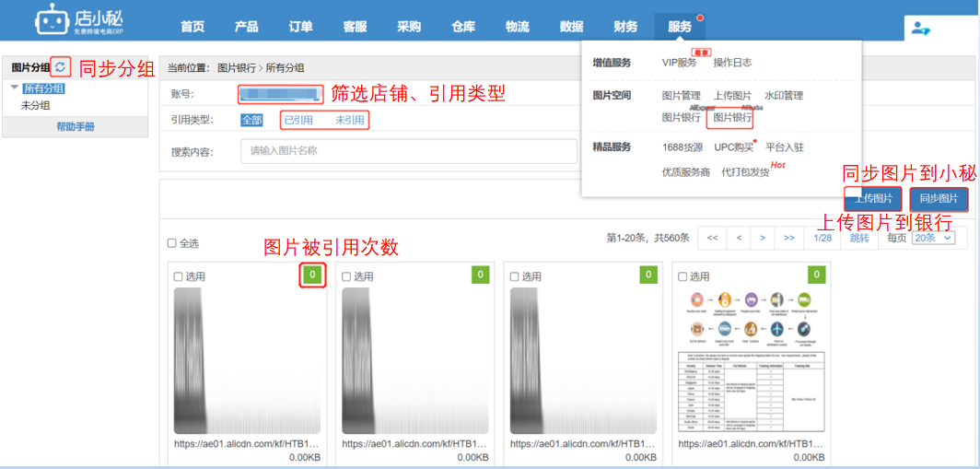Click the 同步图片 button
This screenshot has height=469, width=980.
pyautogui.click(x=939, y=199)
